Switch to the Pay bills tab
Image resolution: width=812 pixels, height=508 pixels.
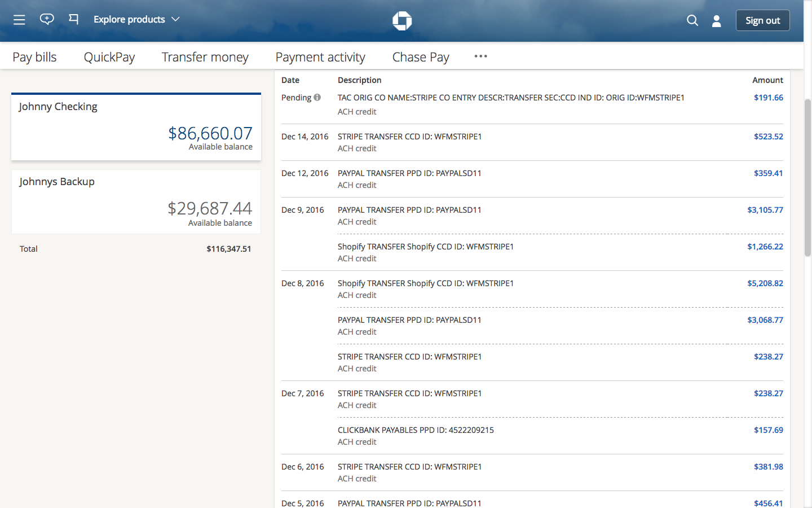point(35,56)
